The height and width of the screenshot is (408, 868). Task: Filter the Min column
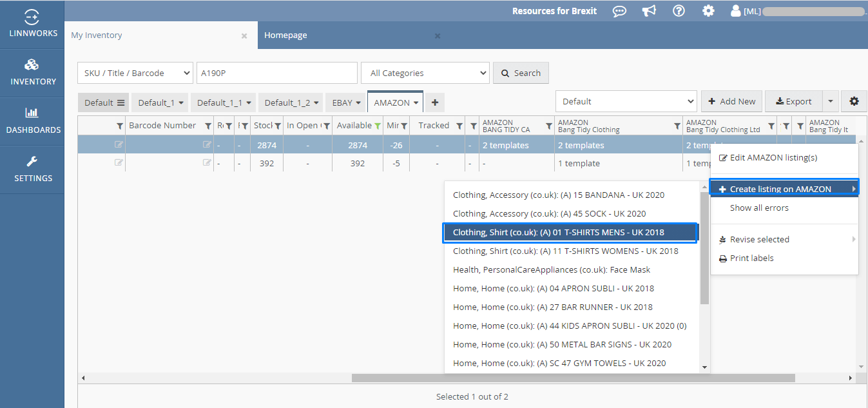(403, 126)
